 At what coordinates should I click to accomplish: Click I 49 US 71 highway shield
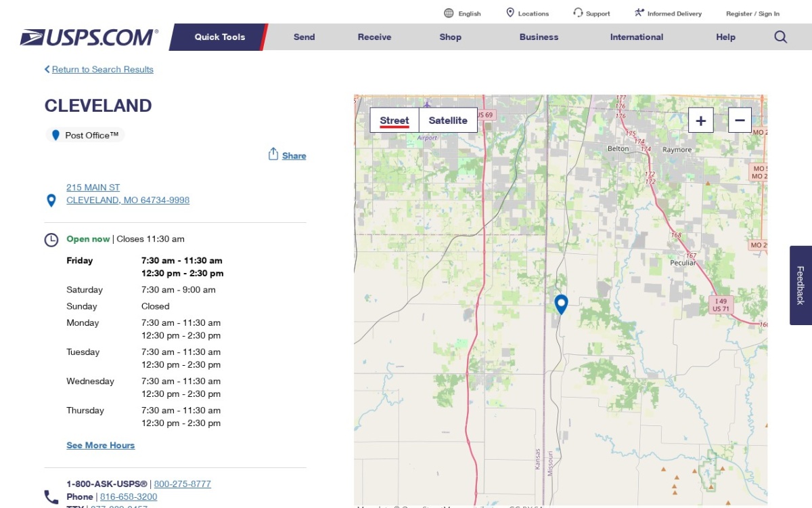click(x=721, y=305)
